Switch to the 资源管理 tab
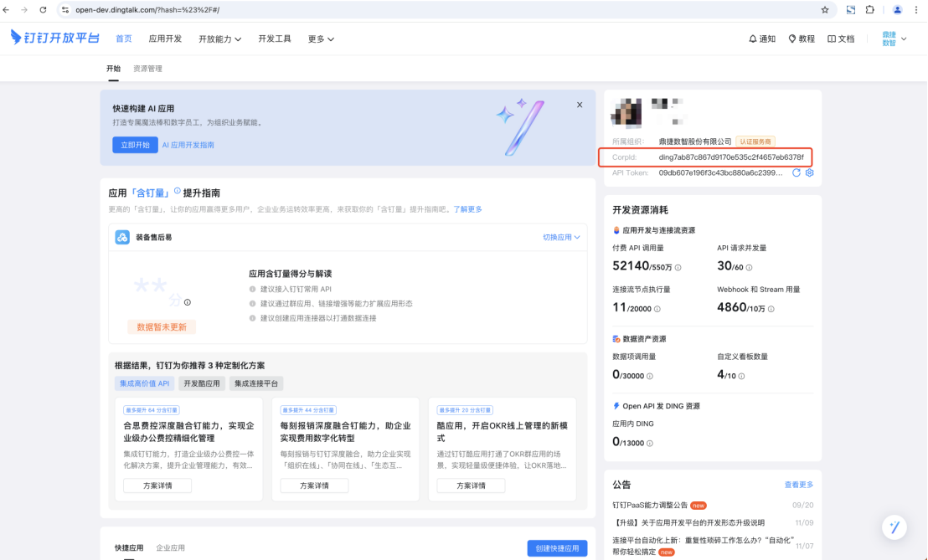The height and width of the screenshot is (560, 928). click(147, 69)
